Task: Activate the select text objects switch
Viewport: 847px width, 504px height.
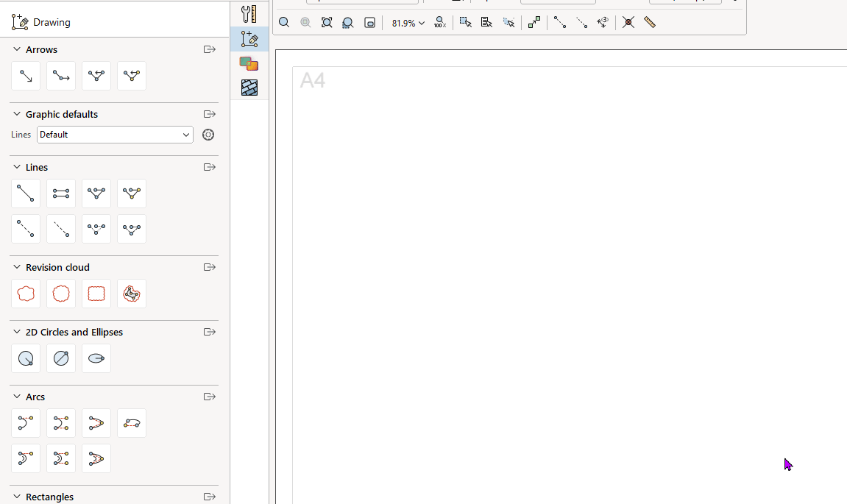Action: pyautogui.click(x=486, y=22)
